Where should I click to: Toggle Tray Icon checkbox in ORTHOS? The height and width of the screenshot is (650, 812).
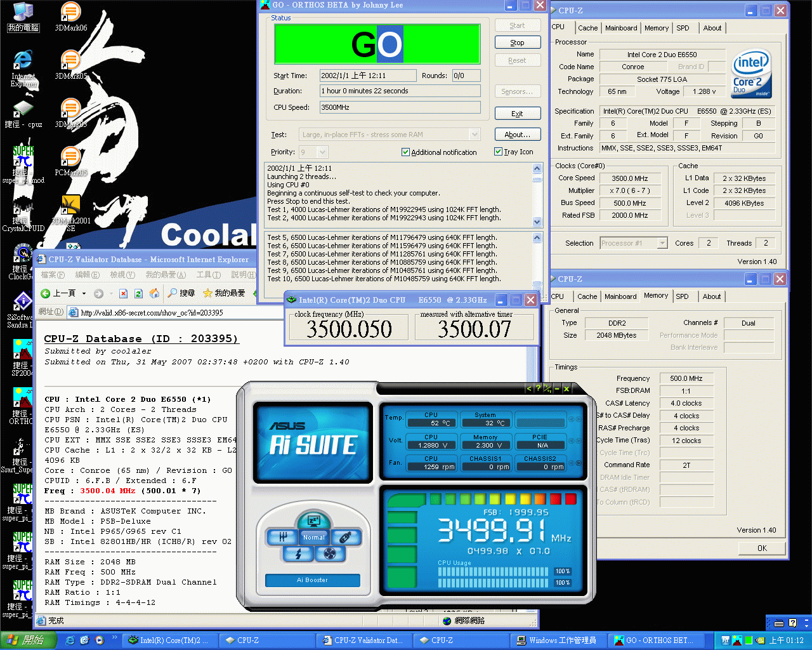[498, 152]
